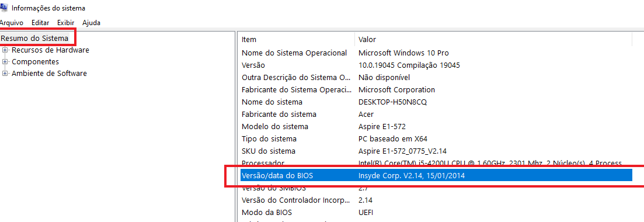Expand the Componentes tree node
Screen dimensions: 644x222
coord(5,62)
